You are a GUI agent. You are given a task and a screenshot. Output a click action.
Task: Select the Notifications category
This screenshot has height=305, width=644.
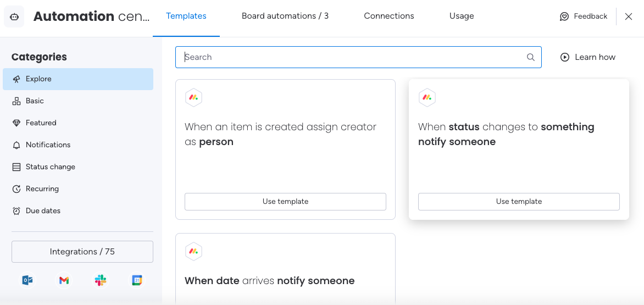78,145
